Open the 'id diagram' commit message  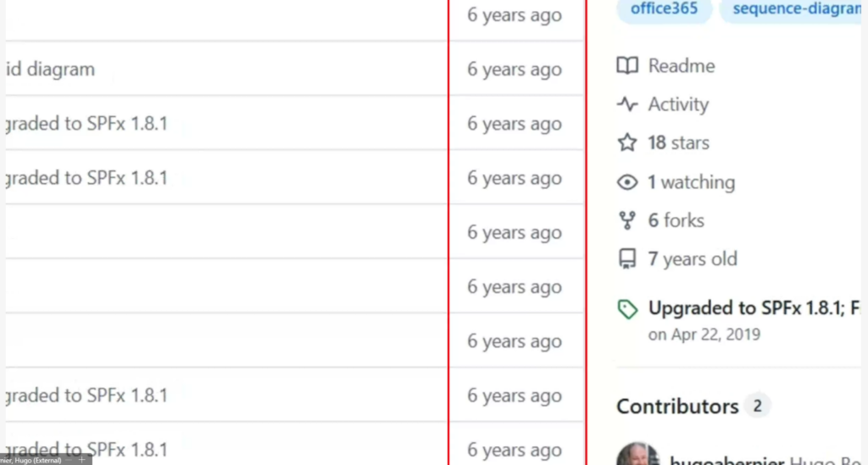(x=50, y=69)
